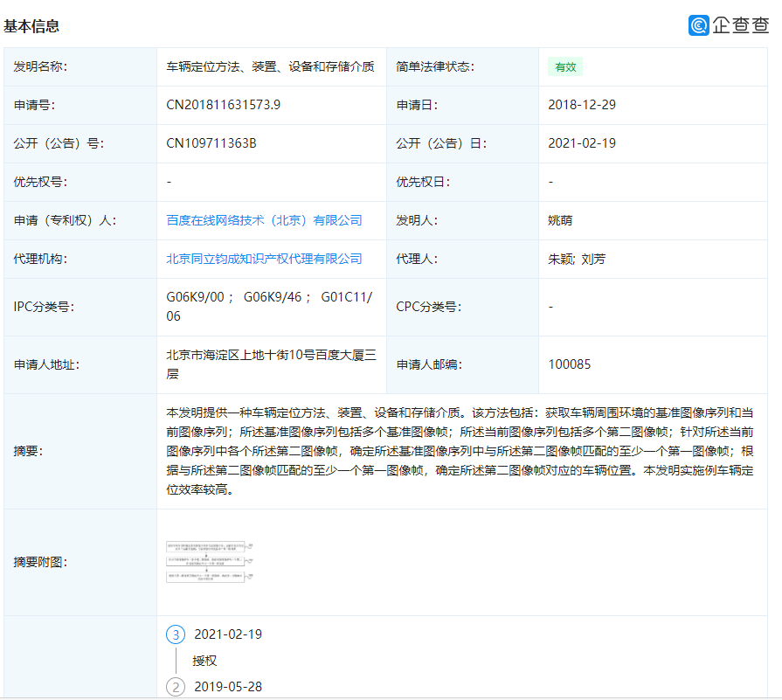Image resolution: width=782 pixels, height=700 pixels.
Task: Click the 发明人 field label
Action: point(417,220)
